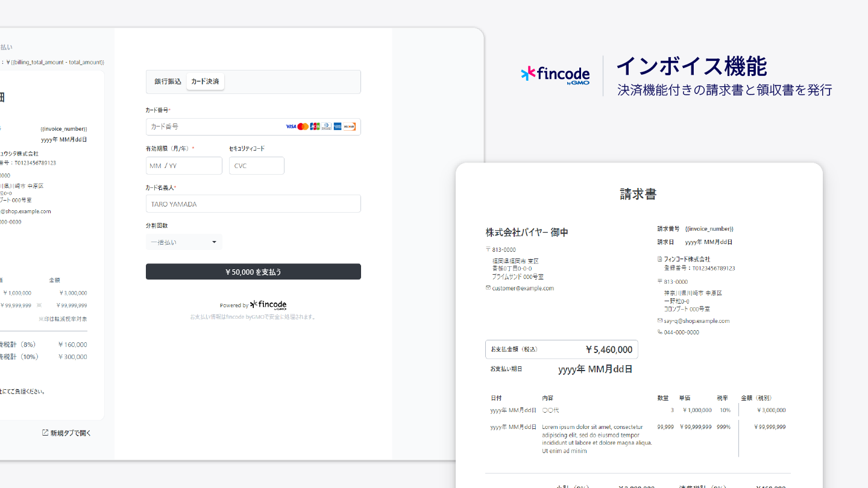Image resolution: width=868 pixels, height=488 pixels.
Task: Click the envelope icon beside customer@example.com
Action: 488,288
